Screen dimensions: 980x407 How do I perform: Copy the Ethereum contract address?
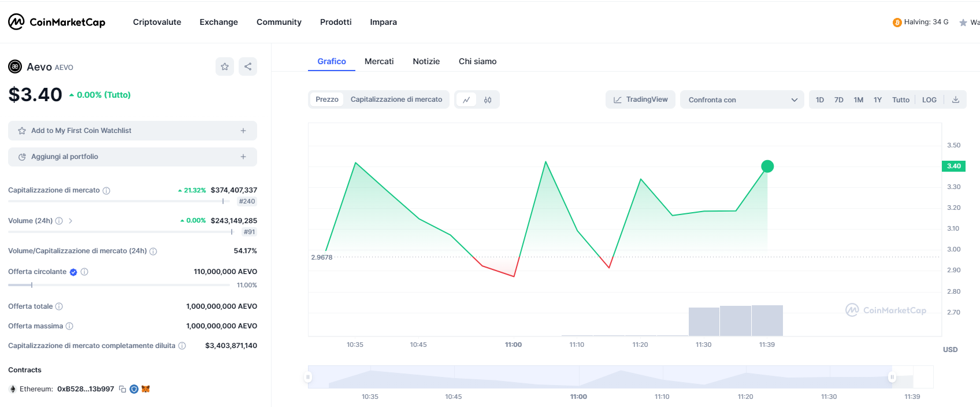pos(122,389)
